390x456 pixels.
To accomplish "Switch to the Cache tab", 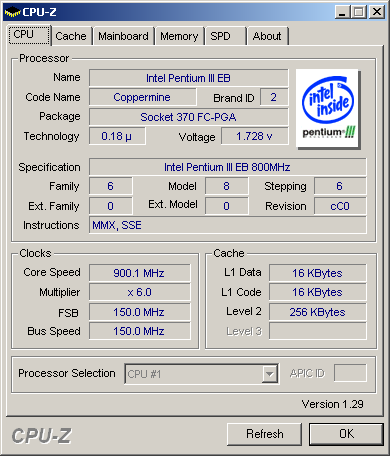I will point(71,36).
